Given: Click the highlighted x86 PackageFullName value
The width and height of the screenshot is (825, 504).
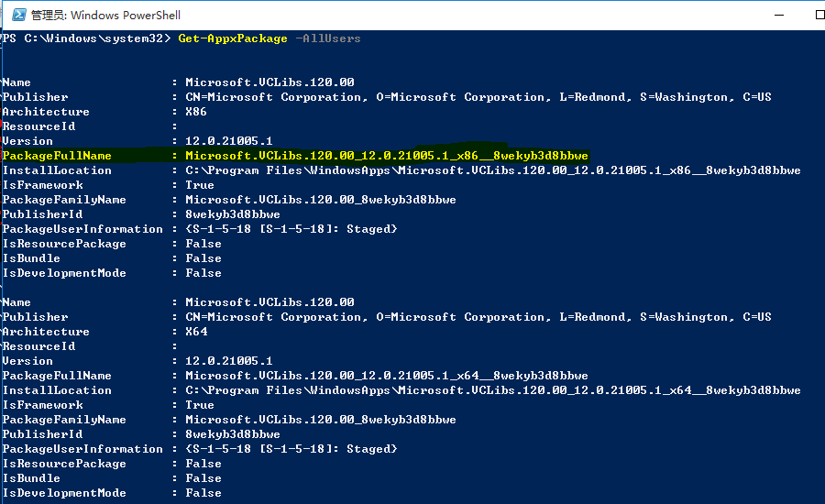Looking at the screenshot, I should [386, 156].
